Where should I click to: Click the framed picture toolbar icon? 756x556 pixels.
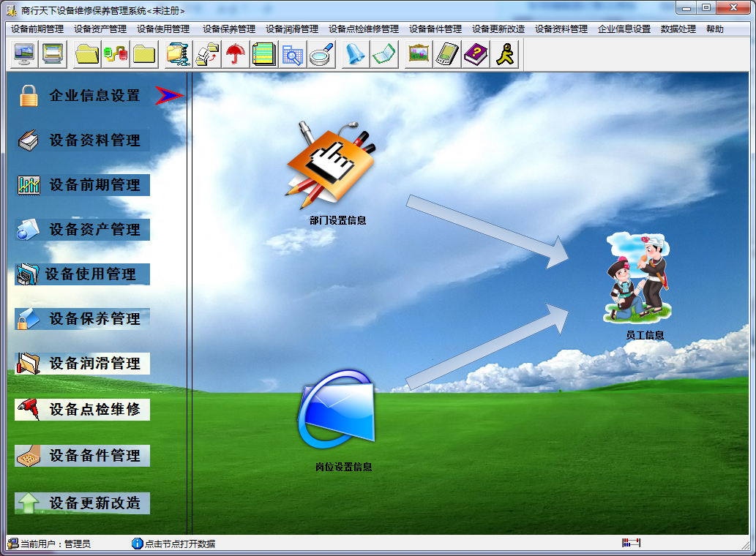coord(418,54)
